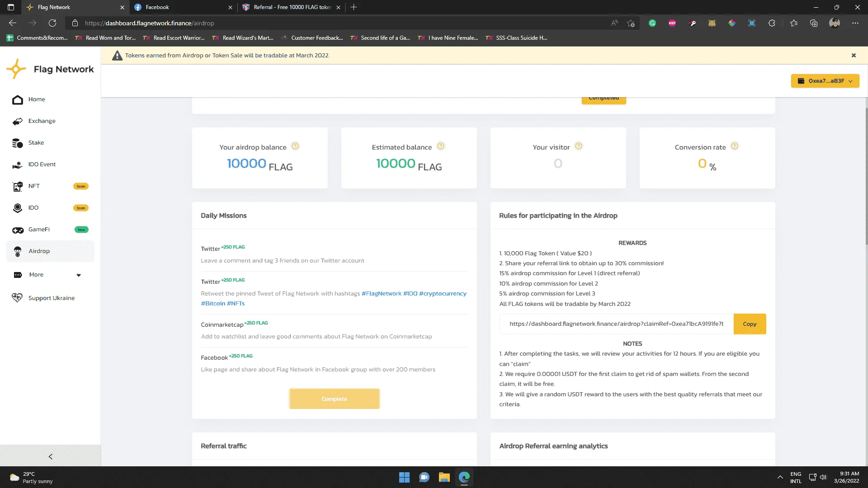Click the Complete missions button
Viewport: 868px width, 488px height.
(x=335, y=399)
